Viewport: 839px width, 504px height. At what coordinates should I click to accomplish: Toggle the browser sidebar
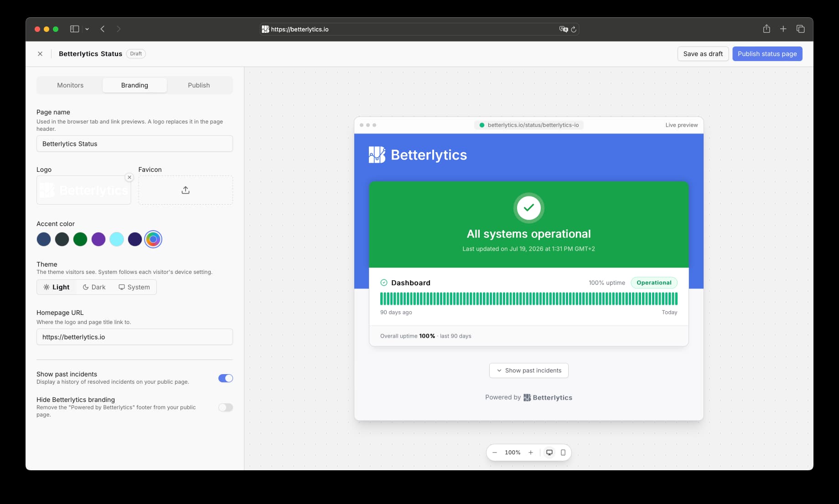coord(74,29)
